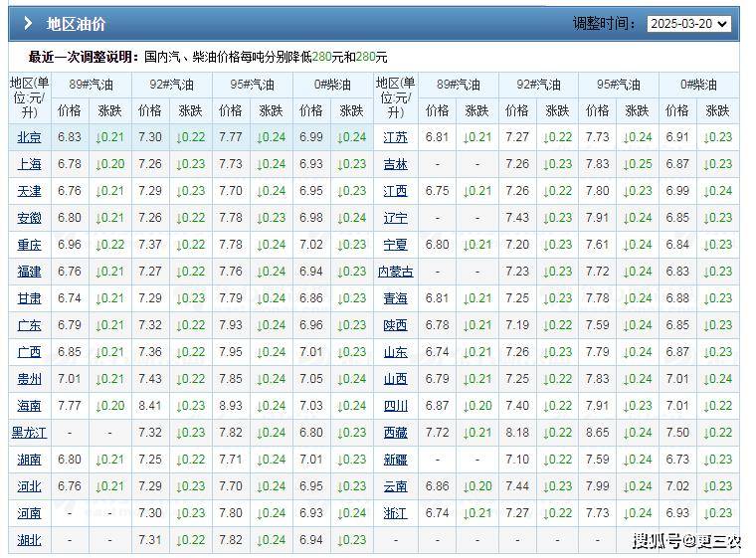Viewport: 756px width, 558px height.
Task: Select 广西 95# price 7.95
Action: [x=231, y=351]
